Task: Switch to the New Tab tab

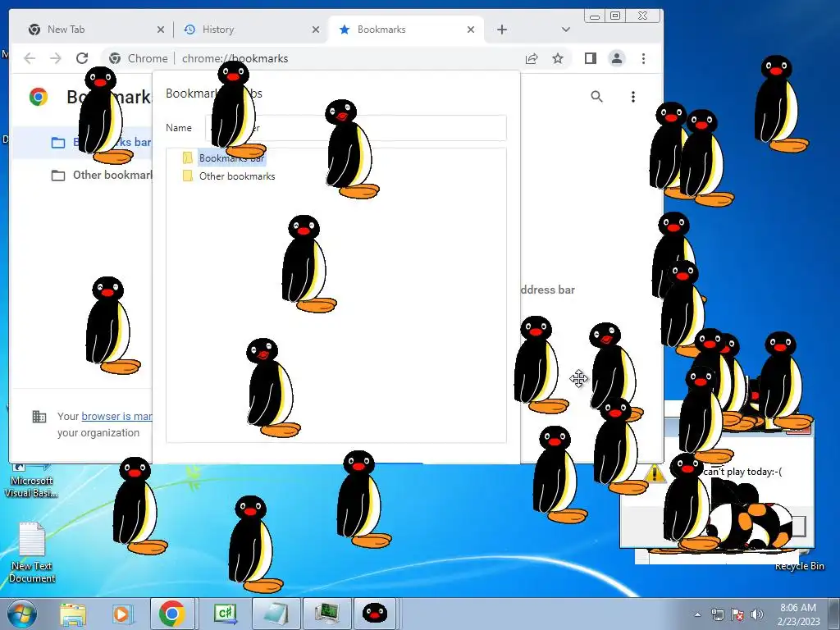Action: click(97, 30)
